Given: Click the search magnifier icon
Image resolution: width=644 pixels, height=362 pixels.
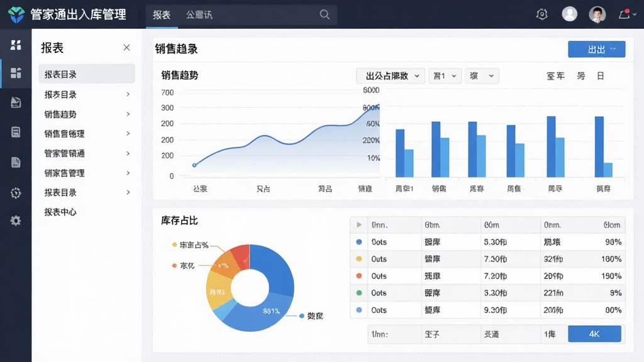Looking at the screenshot, I should click(325, 15).
